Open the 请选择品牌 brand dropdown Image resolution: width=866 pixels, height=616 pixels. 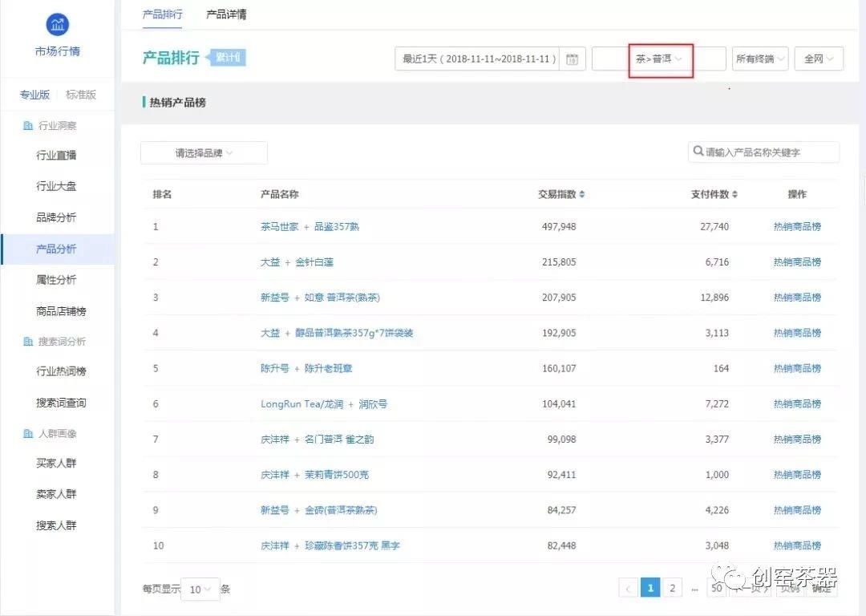(204, 153)
